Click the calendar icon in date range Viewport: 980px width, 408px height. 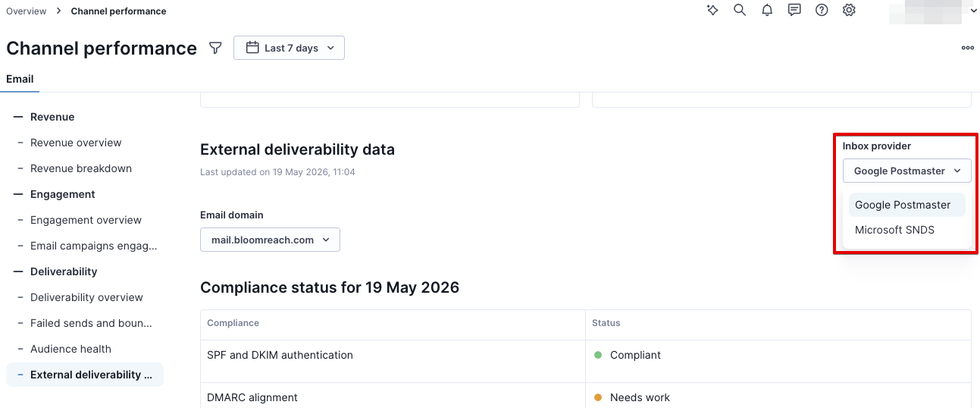(253, 48)
